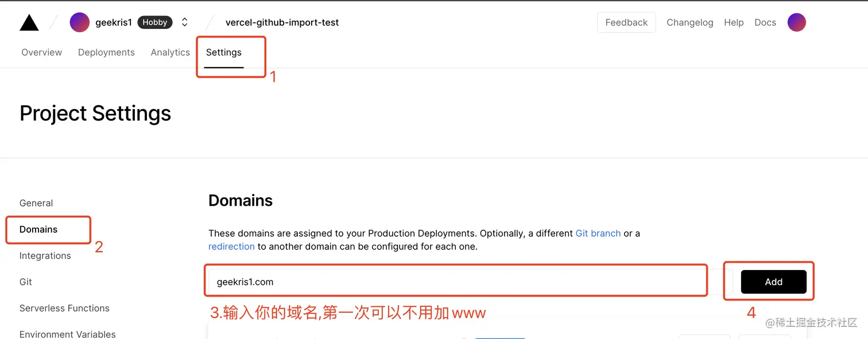
Task: Select the Settings tab
Action: pos(224,52)
